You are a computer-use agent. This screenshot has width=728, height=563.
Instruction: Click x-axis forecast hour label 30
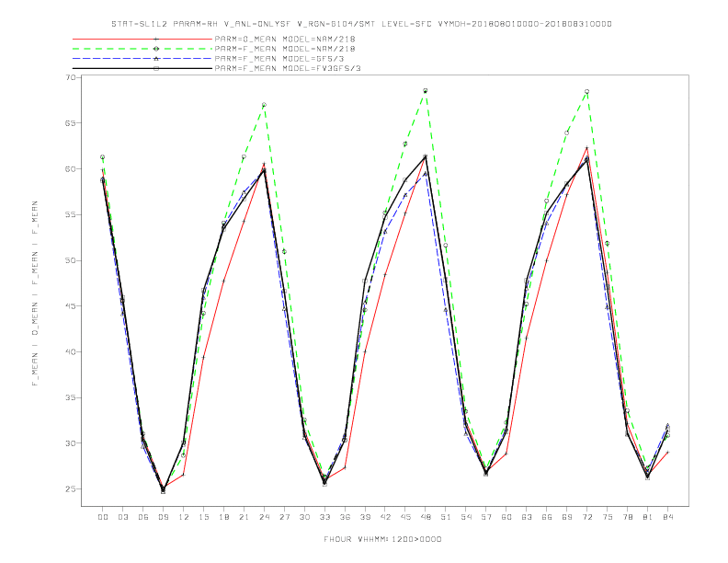[304, 517]
